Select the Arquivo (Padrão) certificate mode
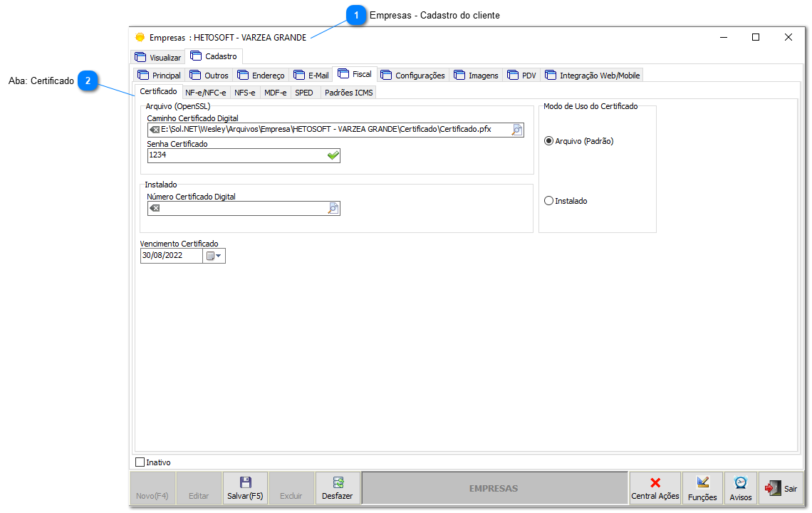812x513 pixels. (x=548, y=140)
